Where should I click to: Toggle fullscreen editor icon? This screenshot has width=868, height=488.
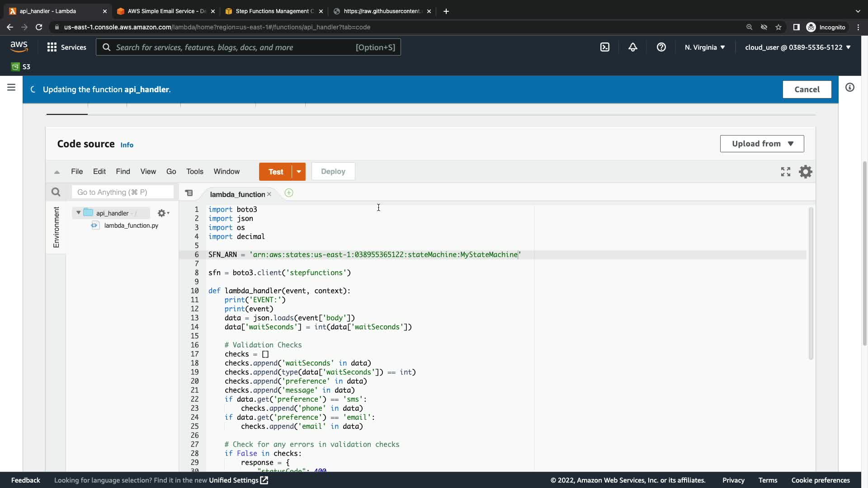785,172
